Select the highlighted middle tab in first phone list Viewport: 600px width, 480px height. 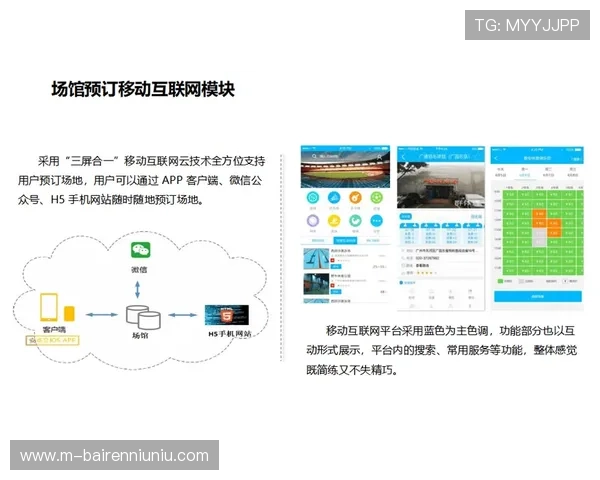pos(346,241)
